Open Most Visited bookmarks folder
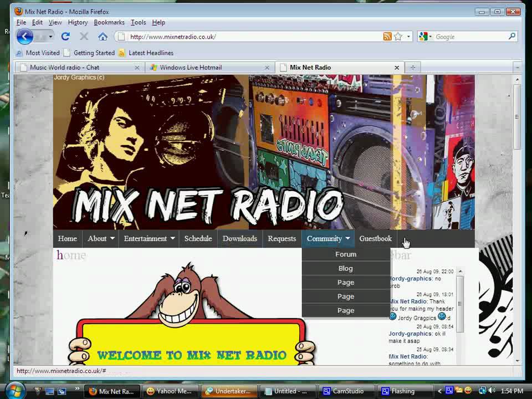 tap(38, 53)
